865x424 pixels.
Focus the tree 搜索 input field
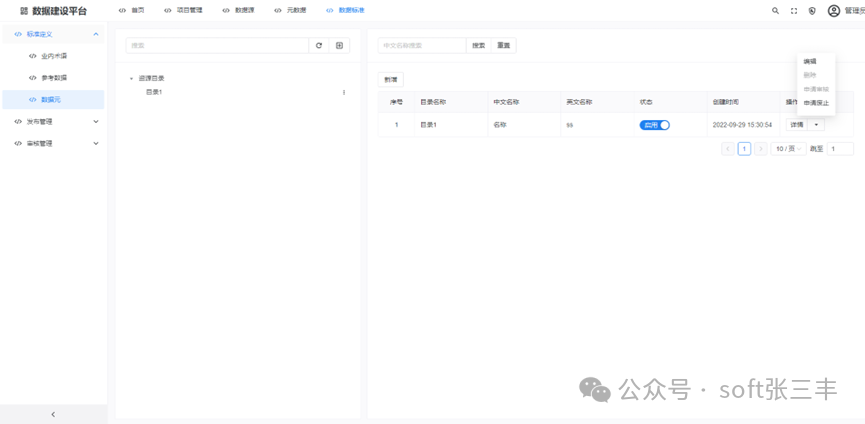point(217,46)
